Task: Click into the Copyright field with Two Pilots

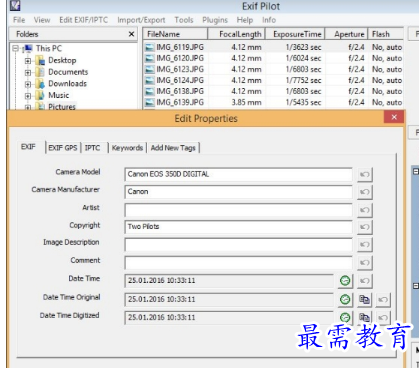Action: pos(238,227)
